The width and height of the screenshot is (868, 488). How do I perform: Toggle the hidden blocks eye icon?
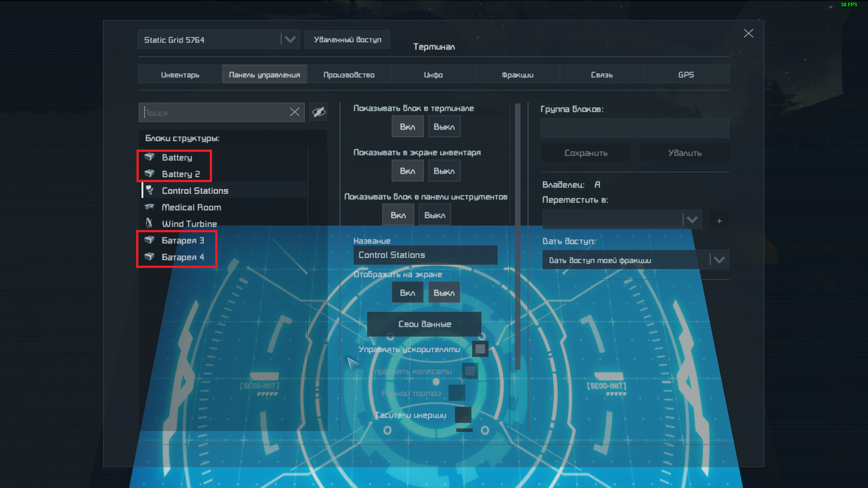coord(318,112)
